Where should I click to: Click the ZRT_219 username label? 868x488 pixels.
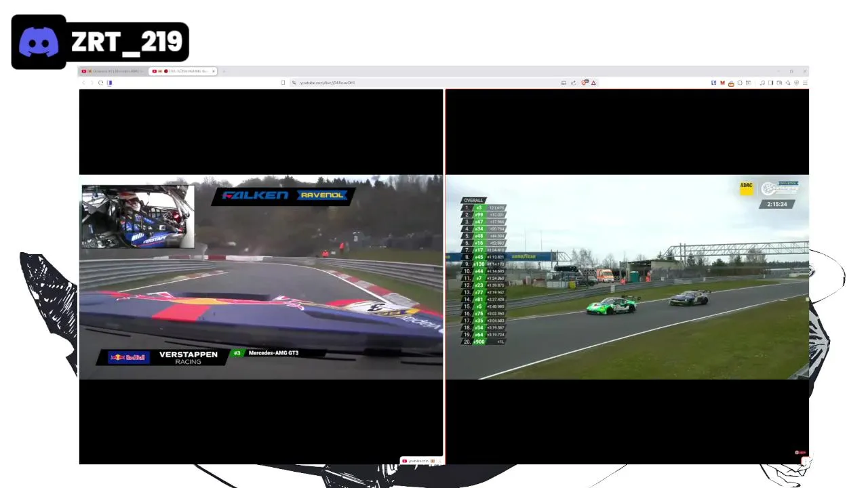pos(127,42)
